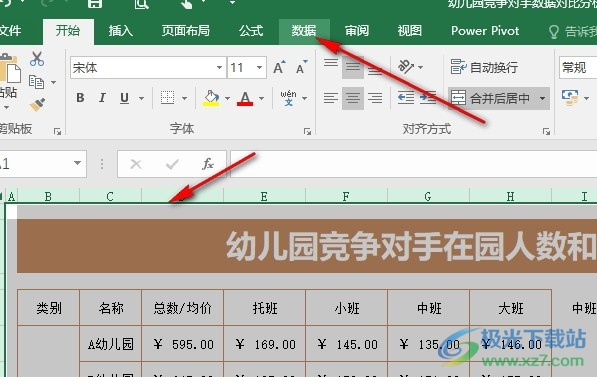Open the 合并后居中 dropdown arrow
This screenshot has width=597, height=377.
pos(542,99)
